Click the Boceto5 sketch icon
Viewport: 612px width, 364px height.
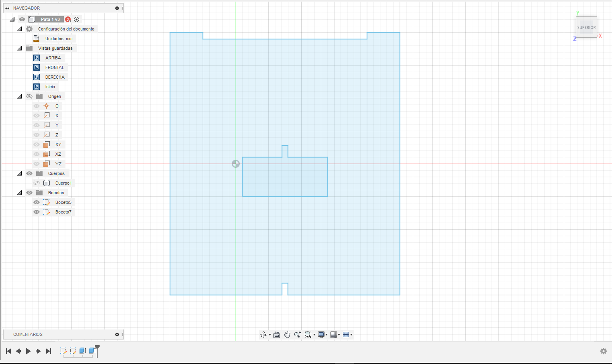(x=47, y=202)
